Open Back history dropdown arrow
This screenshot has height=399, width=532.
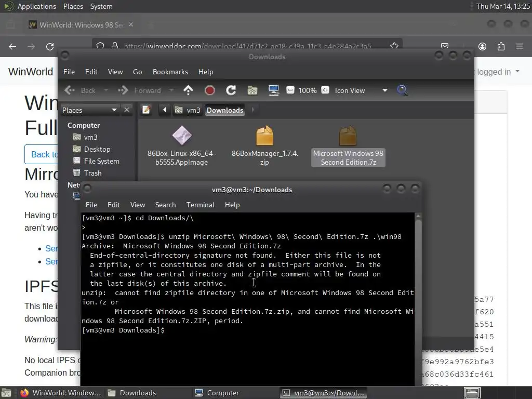pos(106,90)
